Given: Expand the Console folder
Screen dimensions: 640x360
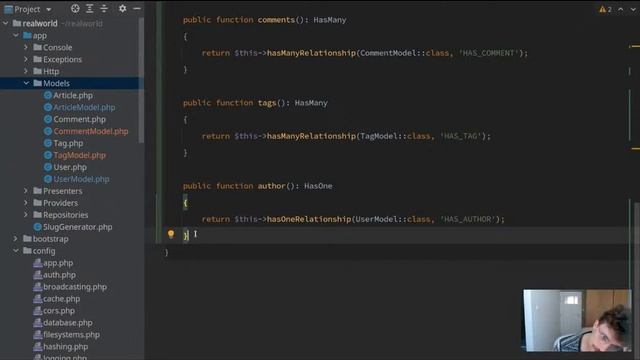Looking at the screenshot, I should point(26,47).
